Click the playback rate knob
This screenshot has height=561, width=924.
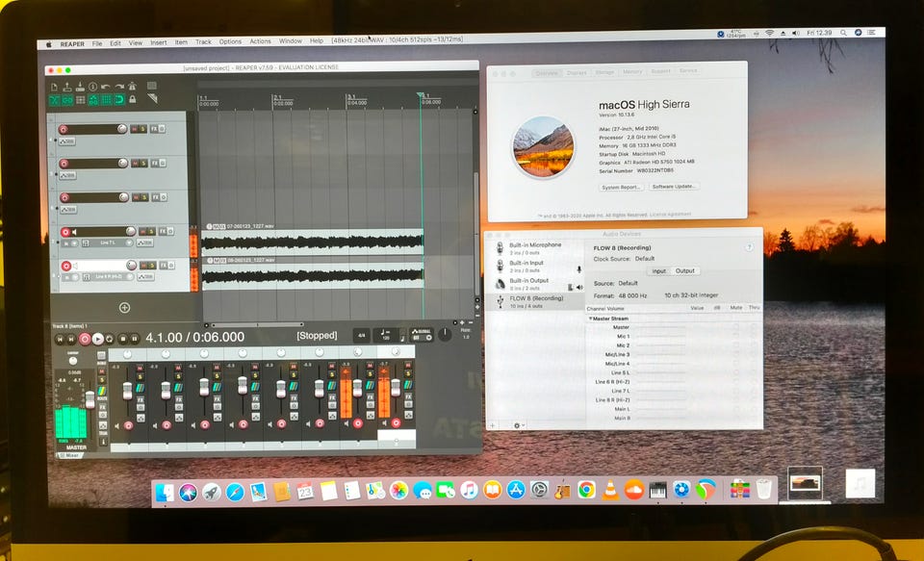coord(446,335)
